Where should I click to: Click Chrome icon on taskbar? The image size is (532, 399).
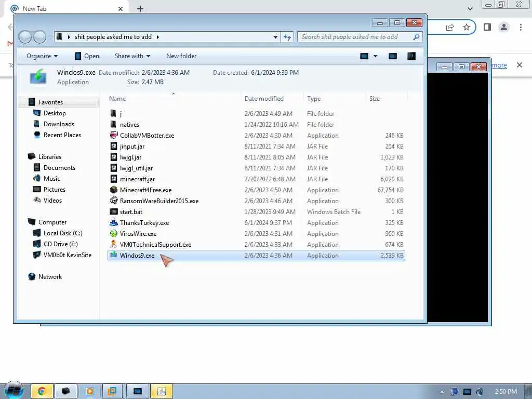click(42, 391)
